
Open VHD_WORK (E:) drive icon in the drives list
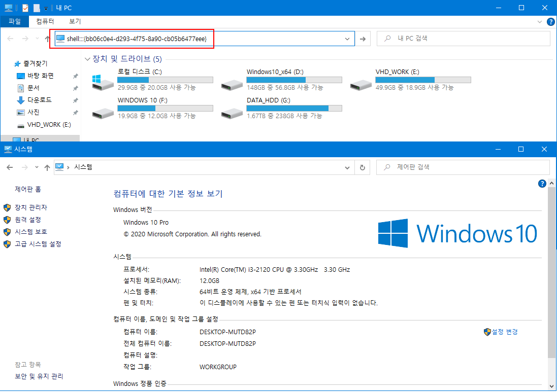(361, 85)
